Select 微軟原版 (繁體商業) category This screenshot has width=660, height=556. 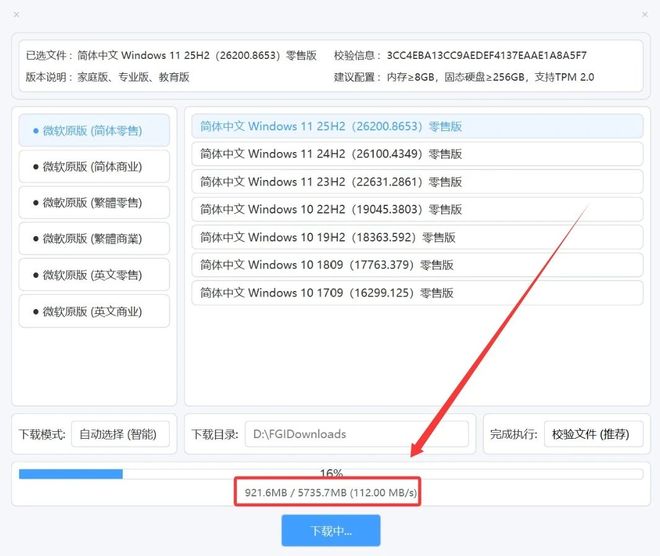pos(94,239)
